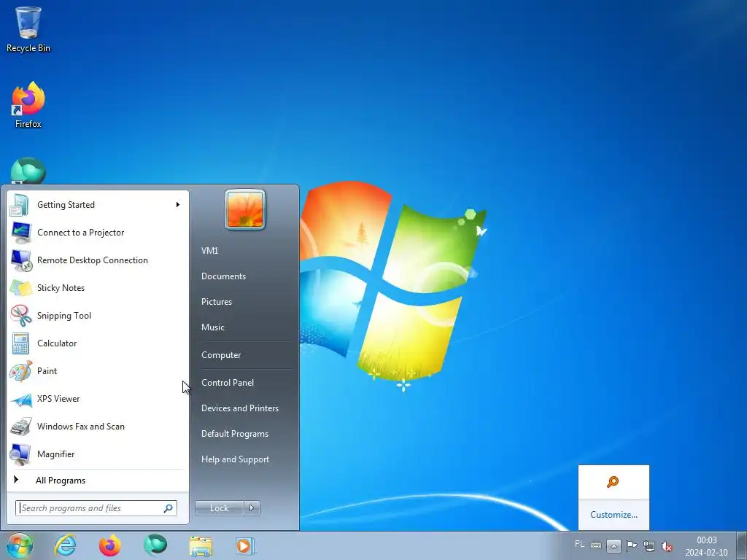Image resolution: width=747 pixels, height=560 pixels.
Task: Select Firefox desktop shortcut
Action: click(28, 105)
